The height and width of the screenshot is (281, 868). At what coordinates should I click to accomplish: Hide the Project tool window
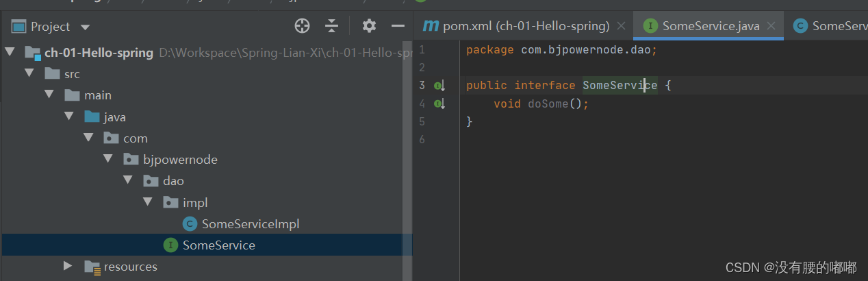point(398,26)
